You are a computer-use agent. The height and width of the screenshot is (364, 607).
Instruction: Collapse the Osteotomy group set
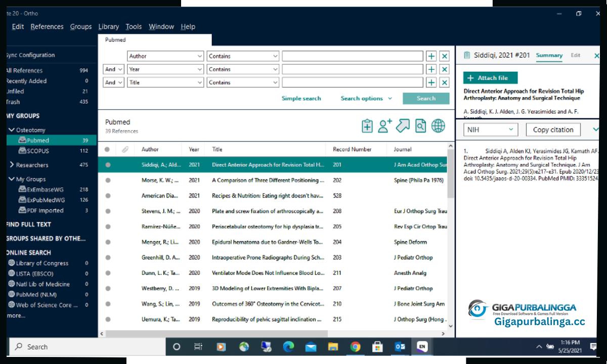click(x=12, y=130)
